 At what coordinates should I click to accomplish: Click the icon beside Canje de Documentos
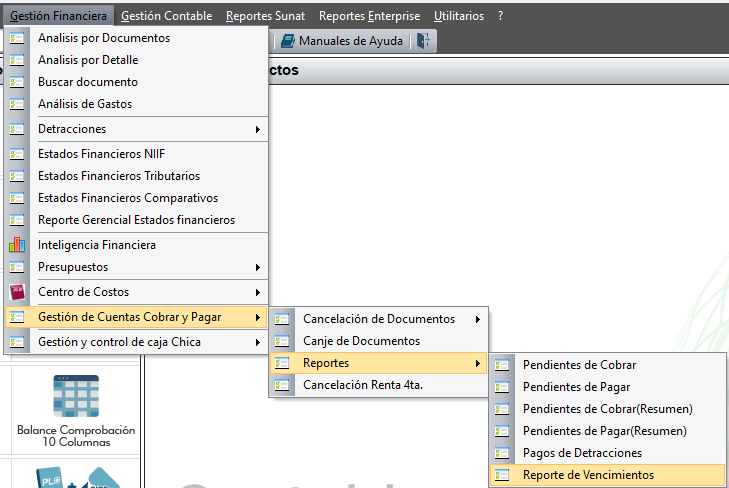pyautogui.click(x=282, y=341)
